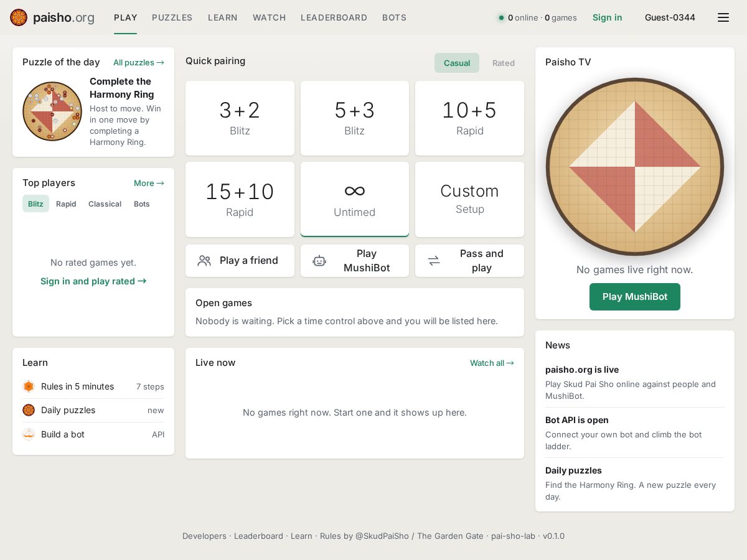Click the Sign in link in header
Viewport: 747px width, 560px height.
(608, 17)
